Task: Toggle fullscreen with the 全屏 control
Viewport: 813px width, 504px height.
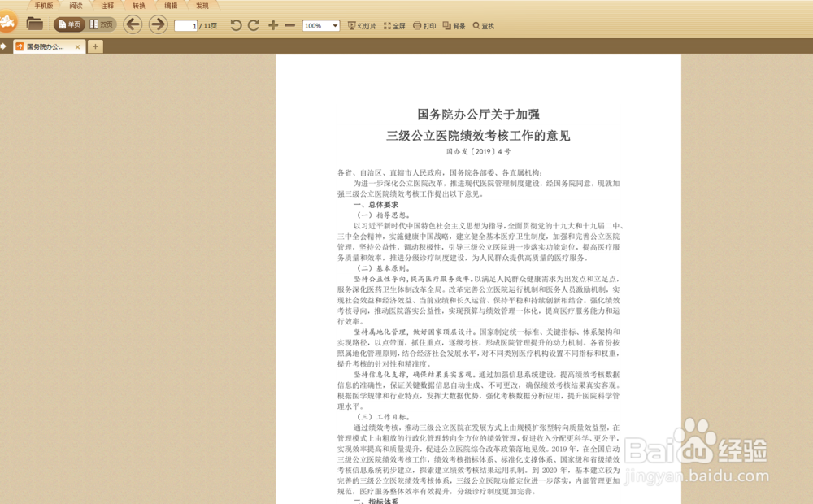Action: tap(395, 25)
